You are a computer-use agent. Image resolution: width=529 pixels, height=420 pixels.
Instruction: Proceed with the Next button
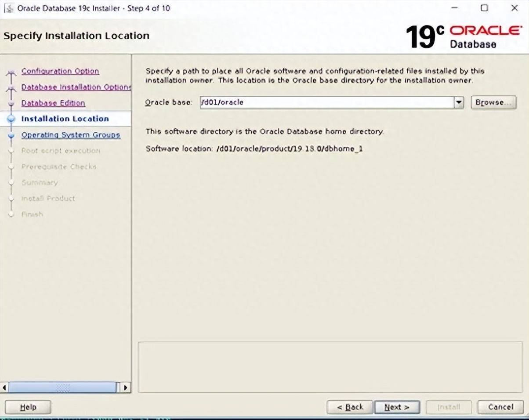[397, 407]
